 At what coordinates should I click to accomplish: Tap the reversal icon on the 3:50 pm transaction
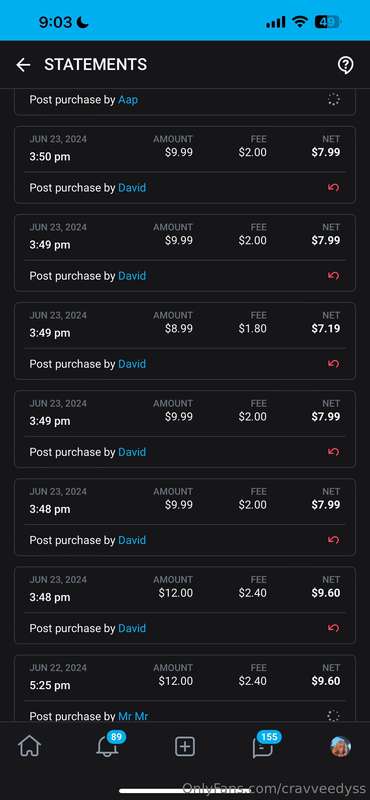point(333,188)
